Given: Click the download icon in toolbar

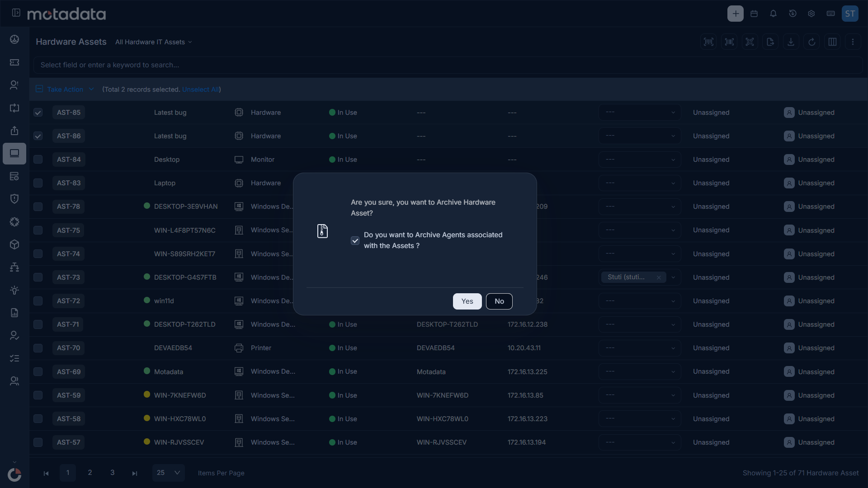Looking at the screenshot, I should tap(791, 42).
